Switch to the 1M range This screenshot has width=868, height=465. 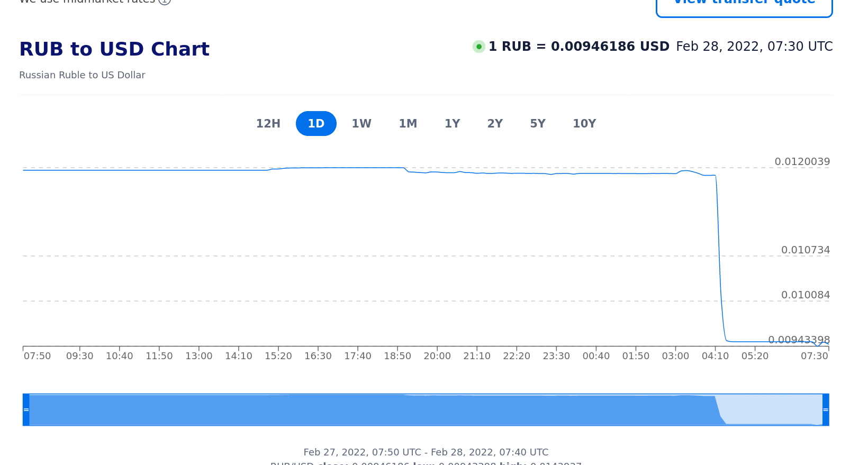(x=408, y=124)
